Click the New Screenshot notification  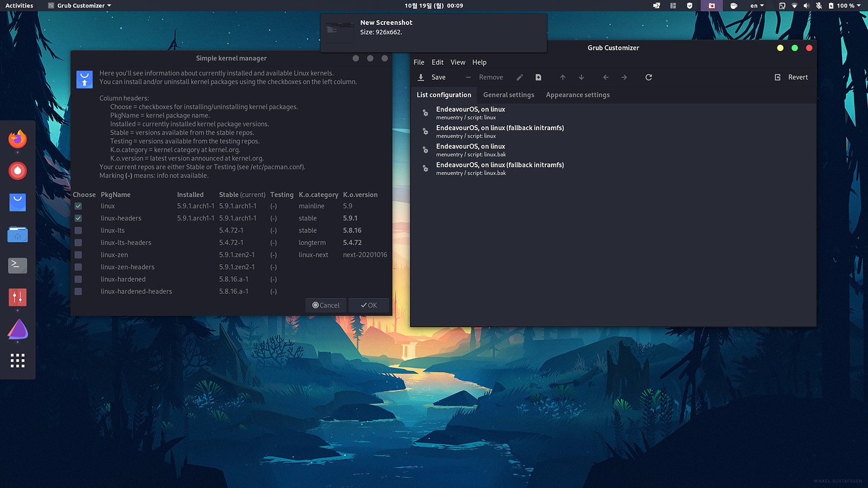pyautogui.click(x=433, y=33)
